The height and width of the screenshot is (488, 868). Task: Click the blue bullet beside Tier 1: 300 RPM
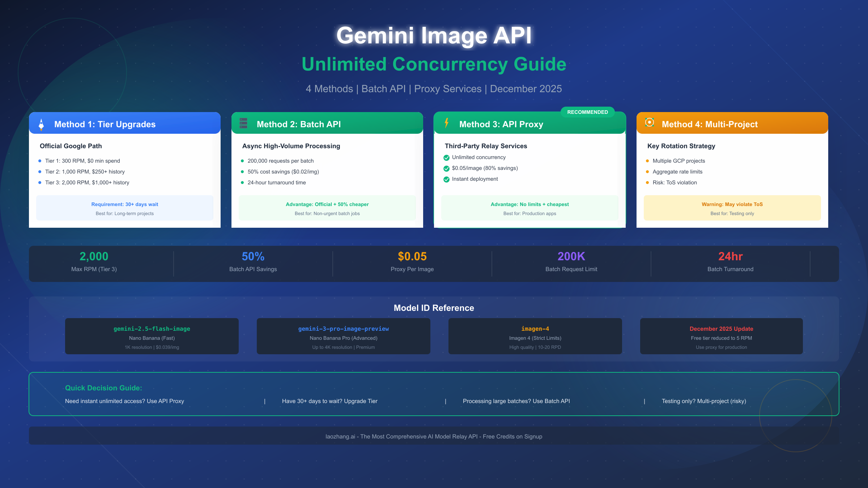[40, 161]
